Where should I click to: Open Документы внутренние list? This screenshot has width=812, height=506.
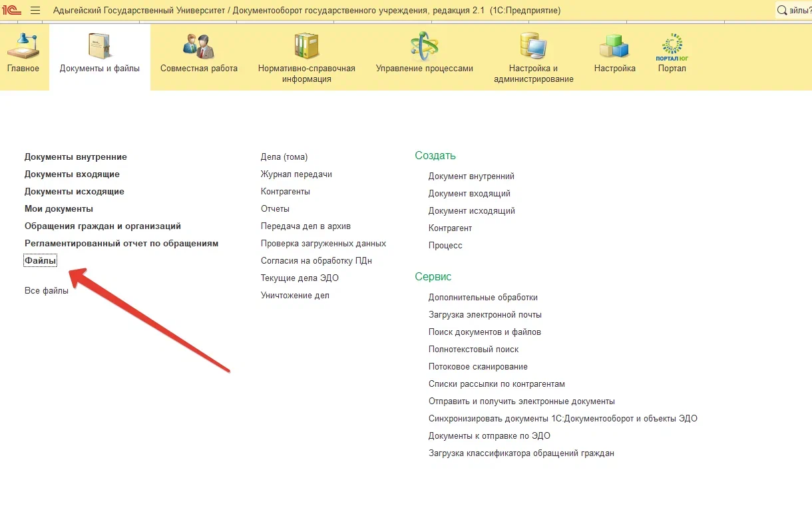pyautogui.click(x=75, y=157)
